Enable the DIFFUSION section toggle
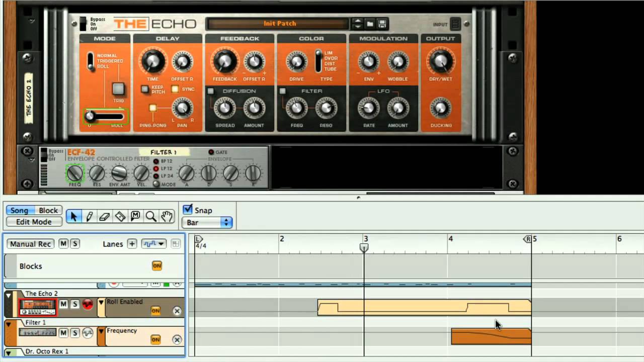 [x=211, y=91]
